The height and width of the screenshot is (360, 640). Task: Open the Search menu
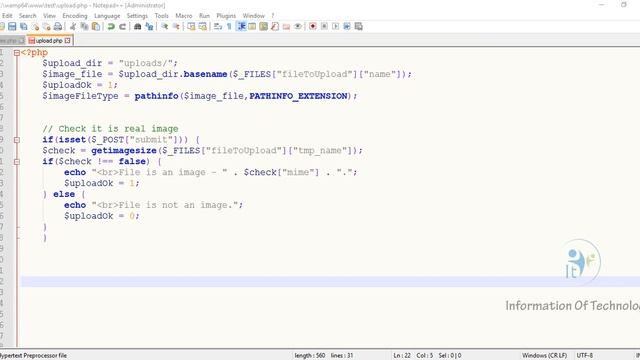point(27,16)
